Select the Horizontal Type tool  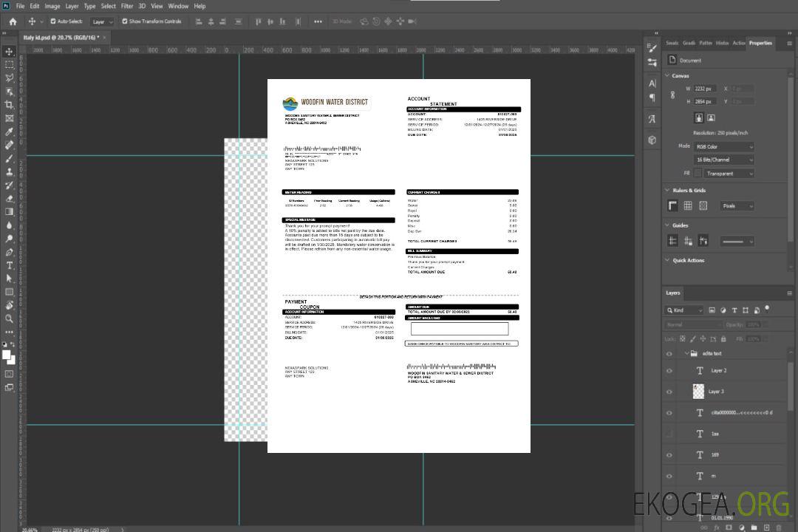pyautogui.click(x=9, y=265)
